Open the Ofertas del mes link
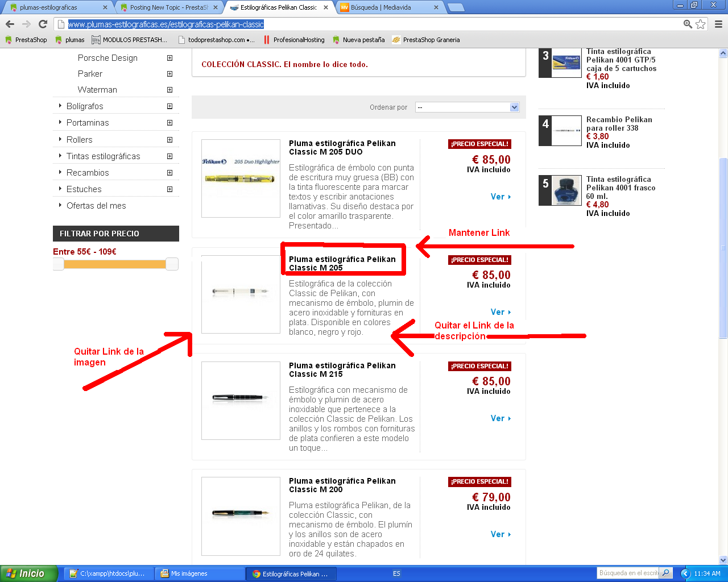The image size is (728, 582). [96, 206]
